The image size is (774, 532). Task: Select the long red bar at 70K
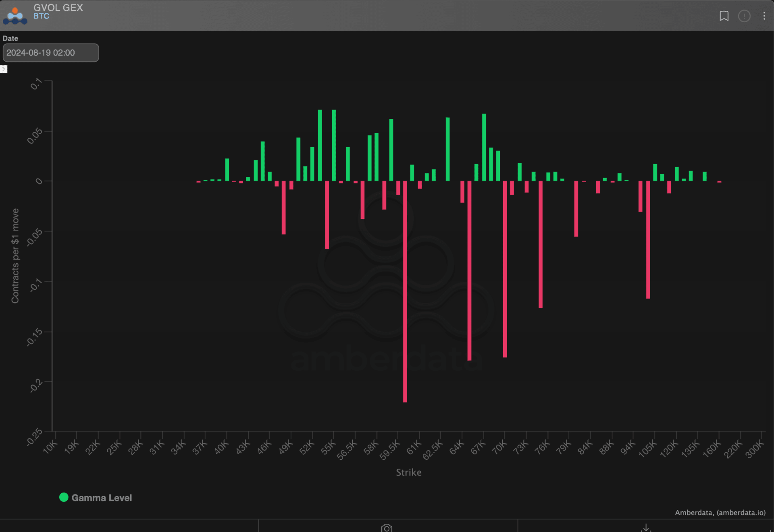coord(505,269)
